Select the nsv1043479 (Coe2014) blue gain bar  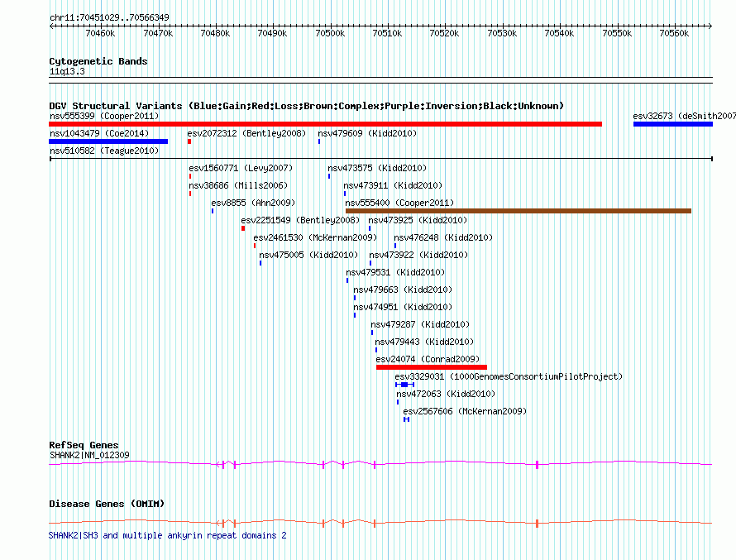tap(108, 141)
